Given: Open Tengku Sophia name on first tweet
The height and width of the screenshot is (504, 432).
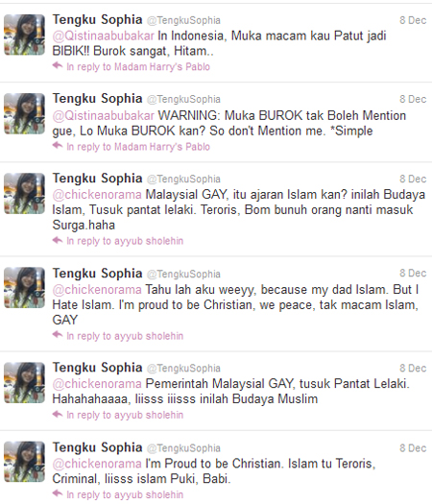Looking at the screenshot, I should coord(97,20).
